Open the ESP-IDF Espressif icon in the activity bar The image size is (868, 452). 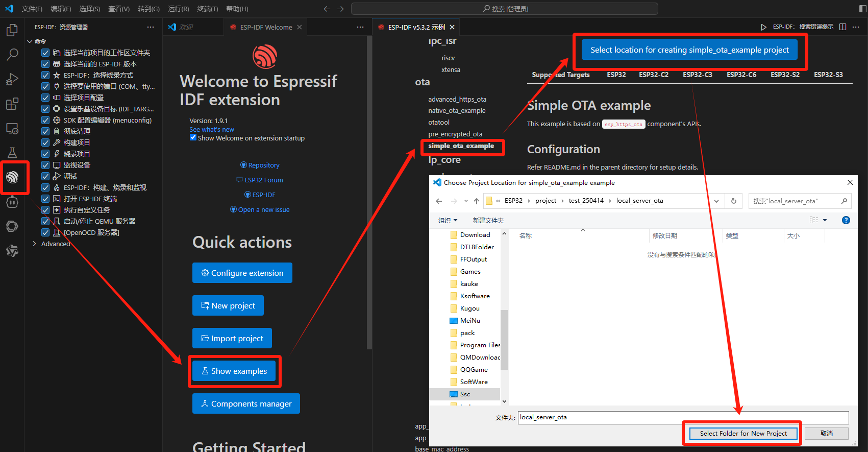[12, 177]
